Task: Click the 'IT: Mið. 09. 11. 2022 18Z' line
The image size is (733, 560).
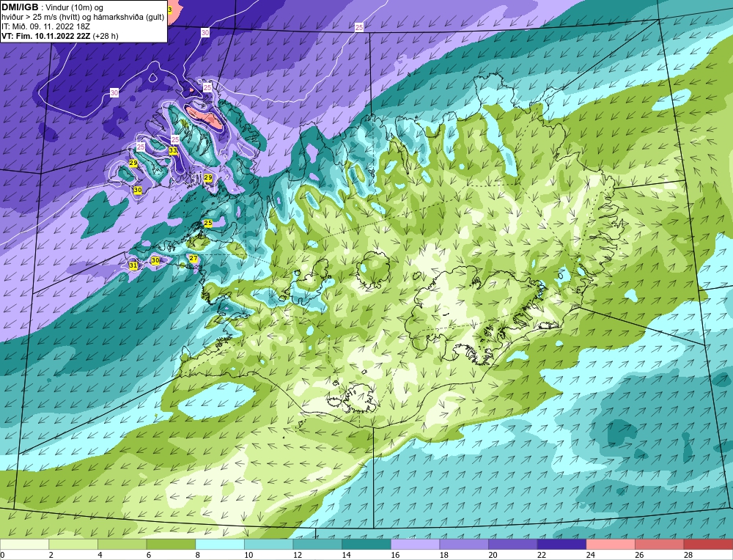Action: click(x=45, y=26)
